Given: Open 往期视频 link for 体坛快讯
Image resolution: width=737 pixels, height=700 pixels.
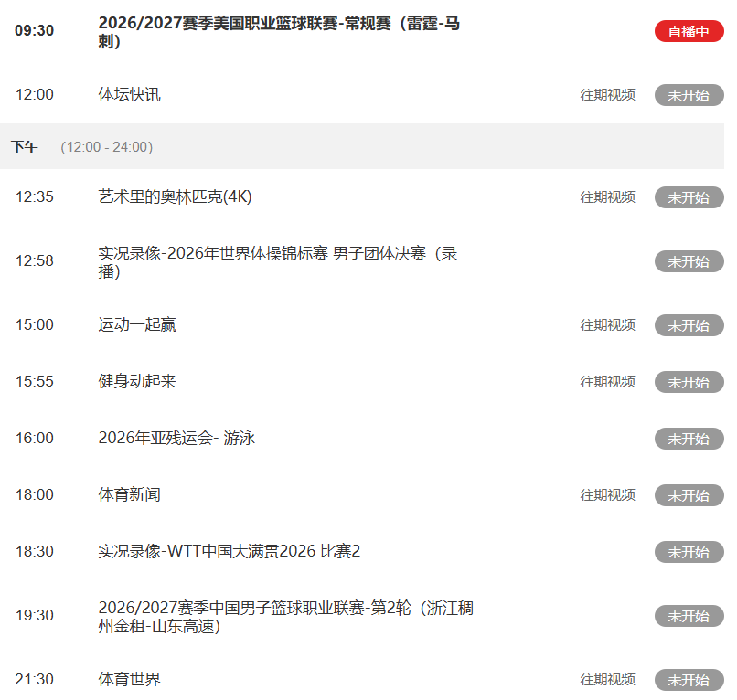Looking at the screenshot, I should tap(608, 95).
